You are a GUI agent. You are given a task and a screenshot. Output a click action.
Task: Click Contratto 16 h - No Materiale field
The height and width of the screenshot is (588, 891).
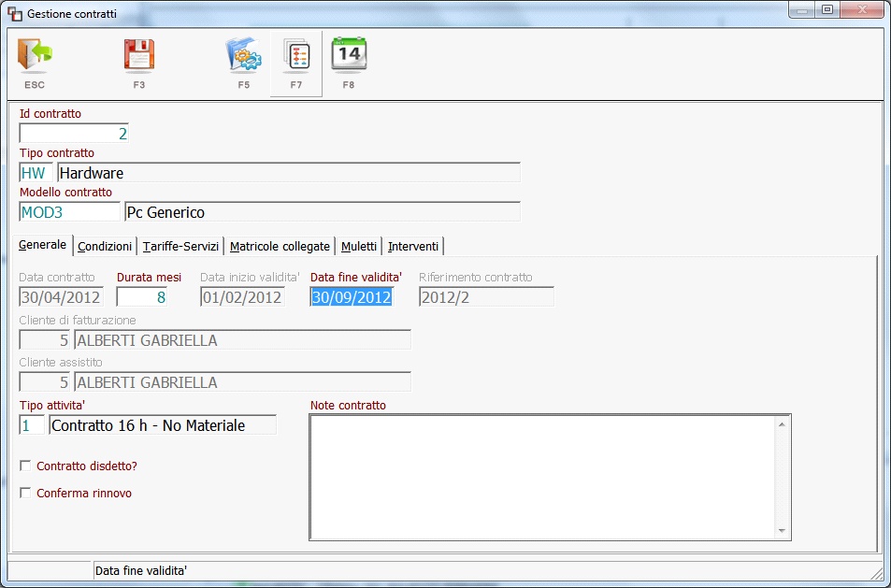pos(163,425)
